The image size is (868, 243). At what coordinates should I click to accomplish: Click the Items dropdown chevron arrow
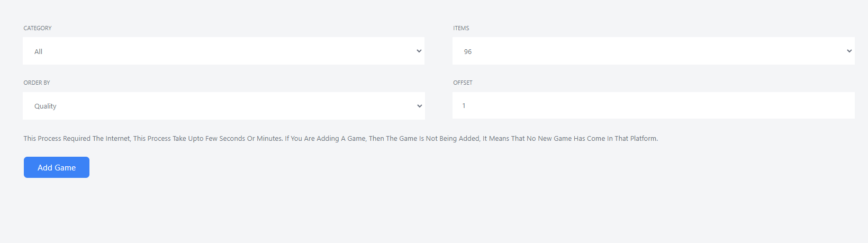point(849,51)
